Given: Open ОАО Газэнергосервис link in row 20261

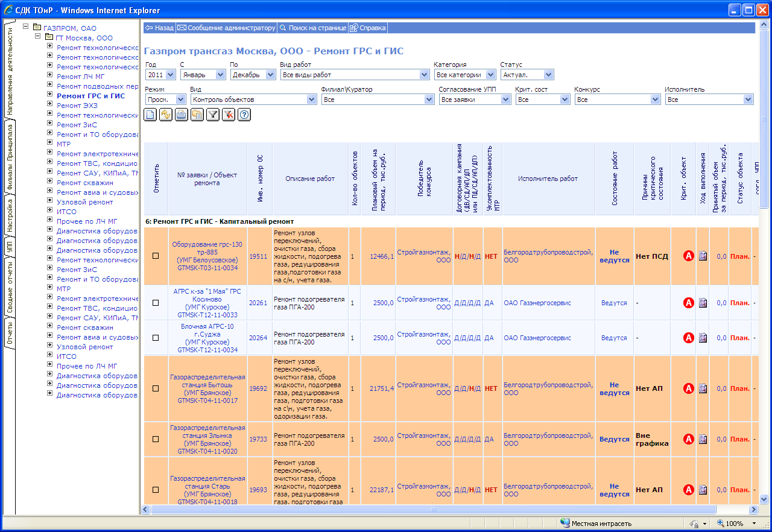Looking at the screenshot, I should (x=537, y=303).
